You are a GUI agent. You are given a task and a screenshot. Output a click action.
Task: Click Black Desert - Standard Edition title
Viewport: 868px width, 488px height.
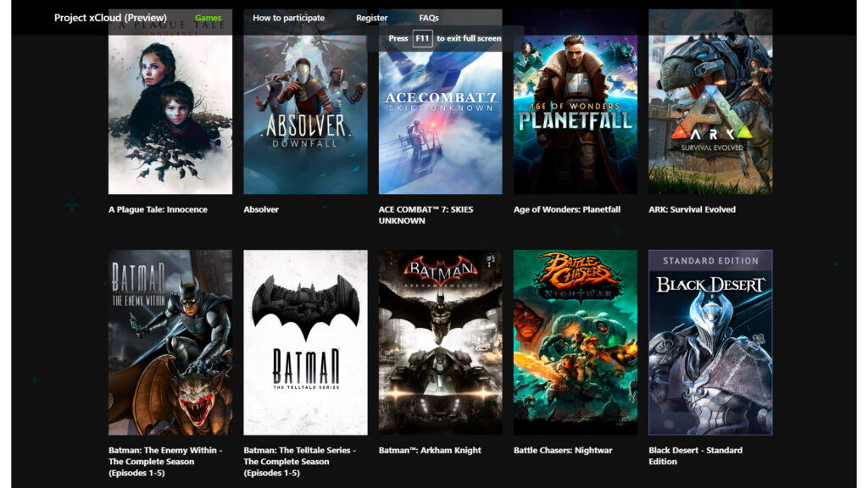pos(695,456)
